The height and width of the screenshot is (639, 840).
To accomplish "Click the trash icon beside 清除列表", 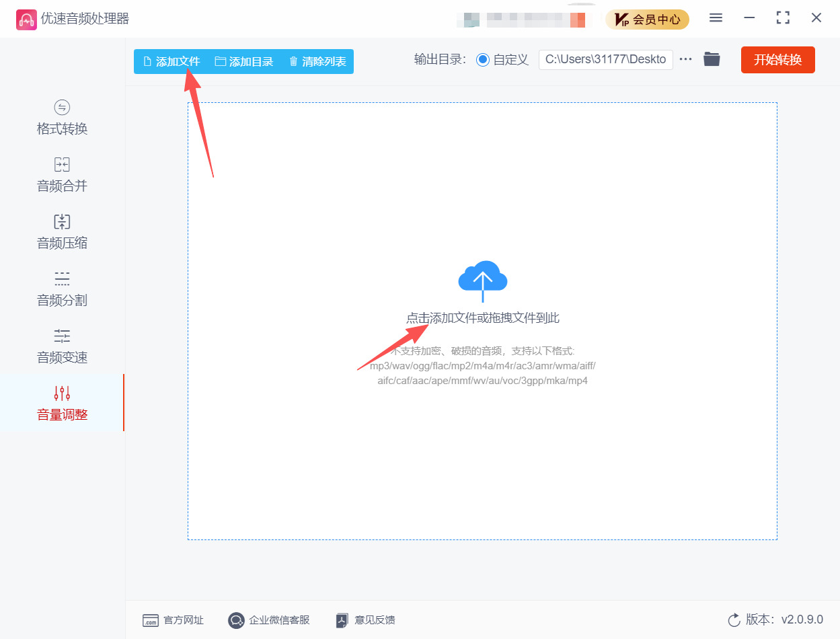I will pyautogui.click(x=293, y=62).
